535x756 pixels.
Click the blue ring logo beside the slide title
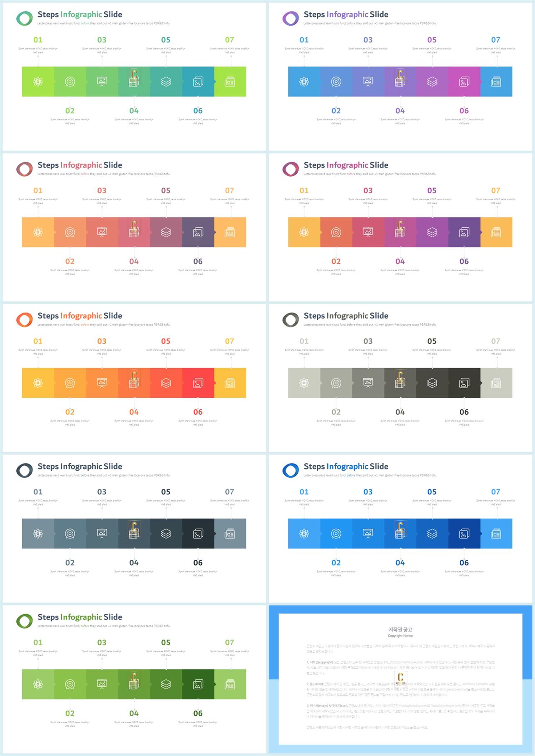[290, 470]
